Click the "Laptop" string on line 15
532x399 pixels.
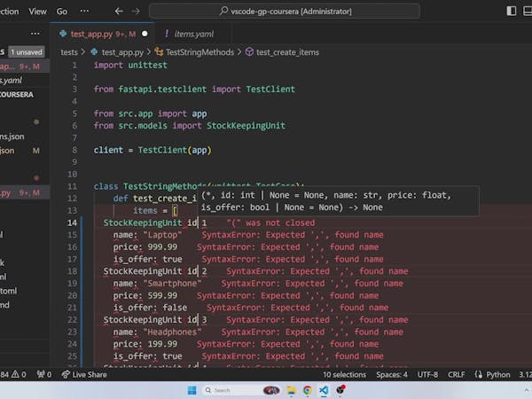tap(162, 235)
